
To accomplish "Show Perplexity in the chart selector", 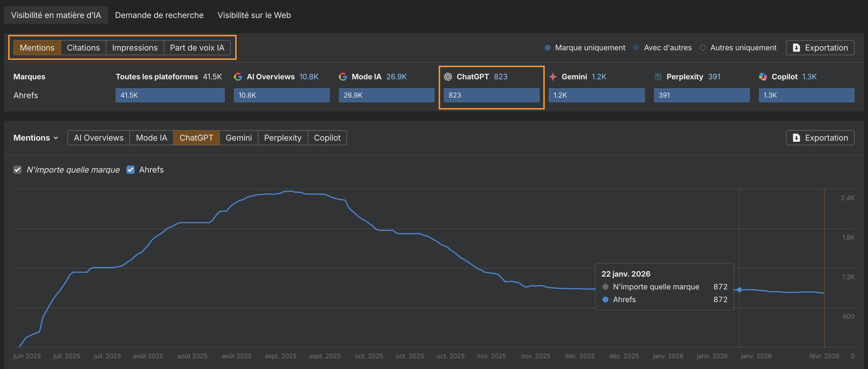I will click(x=282, y=138).
